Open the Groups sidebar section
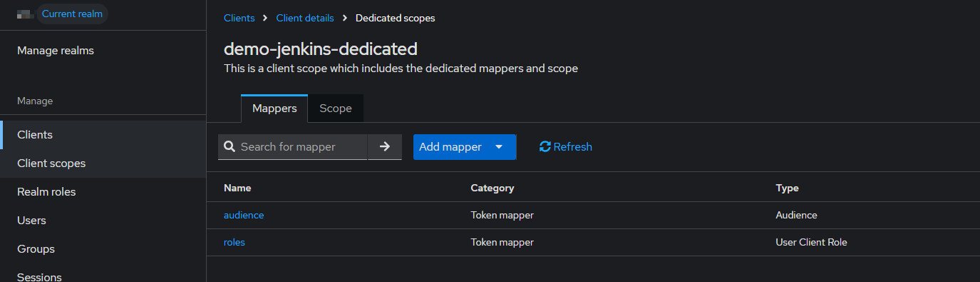The width and height of the screenshot is (980, 282). click(x=103, y=249)
